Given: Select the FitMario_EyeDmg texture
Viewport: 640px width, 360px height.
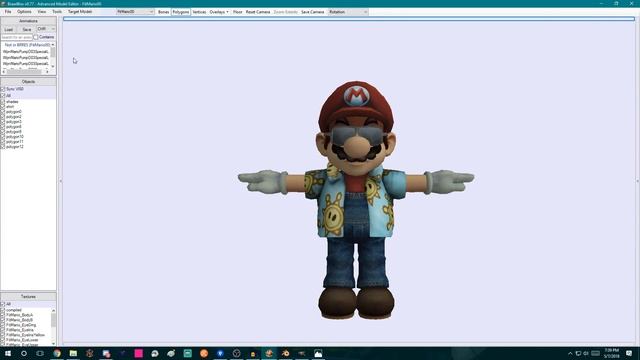Looking at the screenshot, I should click(21, 325).
